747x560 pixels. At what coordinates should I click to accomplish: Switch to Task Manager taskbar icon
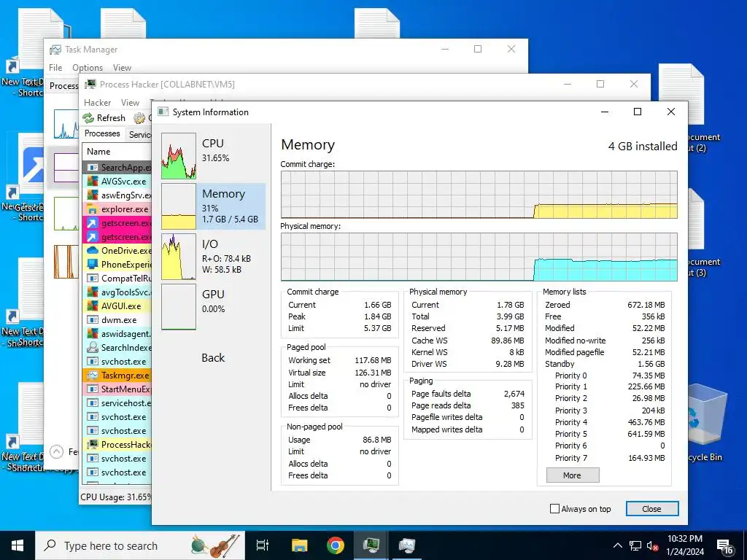click(x=407, y=545)
